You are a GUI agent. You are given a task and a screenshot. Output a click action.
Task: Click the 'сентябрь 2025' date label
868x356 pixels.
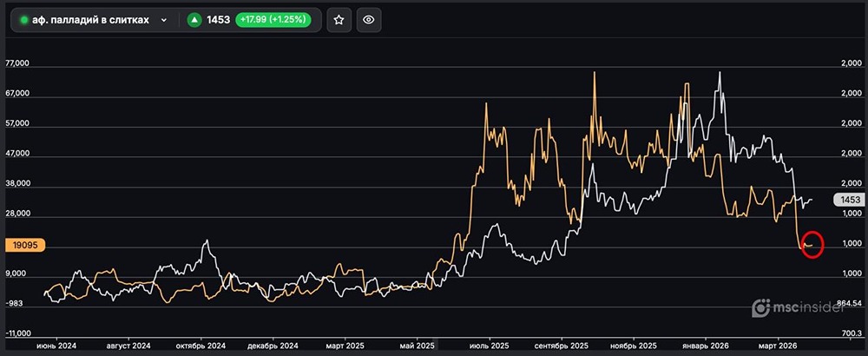coord(562,345)
